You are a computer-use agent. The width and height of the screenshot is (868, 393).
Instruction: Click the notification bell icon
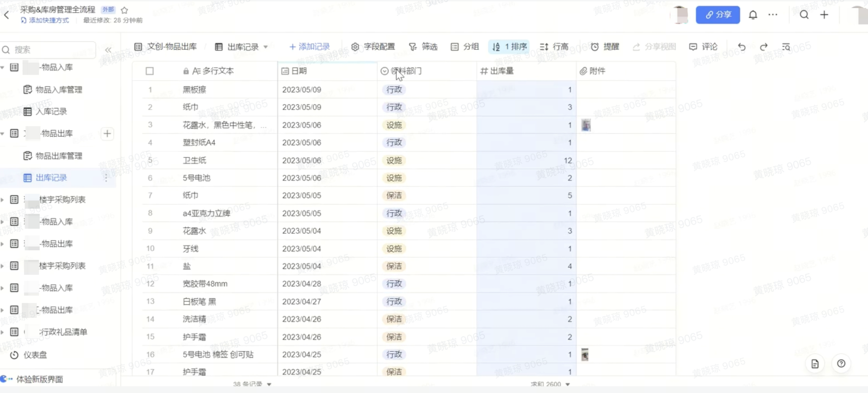click(x=753, y=15)
